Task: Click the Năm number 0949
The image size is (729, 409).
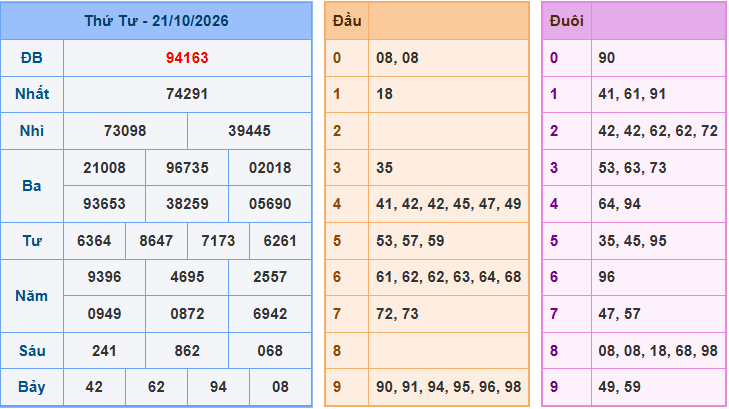Action: click(x=104, y=314)
